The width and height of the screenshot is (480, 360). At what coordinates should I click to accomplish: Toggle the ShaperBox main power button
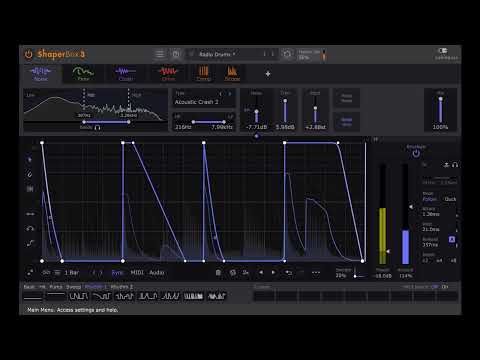point(29,54)
